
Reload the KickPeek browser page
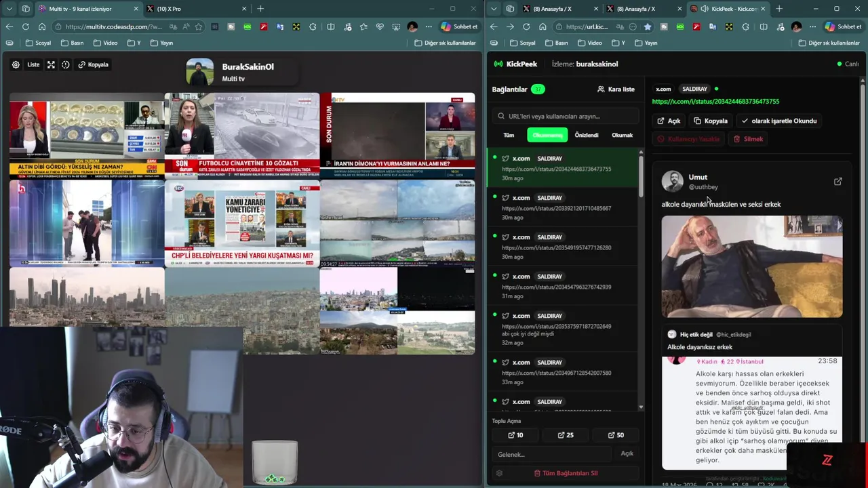pos(526,26)
